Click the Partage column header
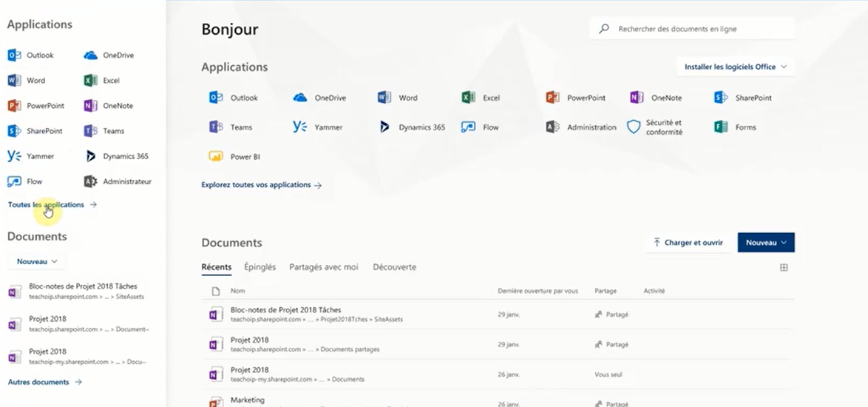The height and width of the screenshot is (407, 868). tap(605, 291)
